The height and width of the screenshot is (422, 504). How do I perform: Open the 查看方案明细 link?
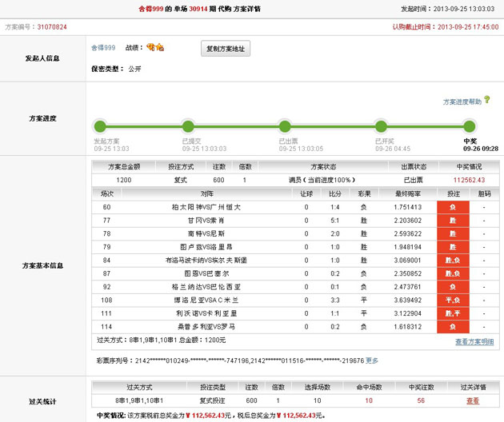click(x=474, y=341)
